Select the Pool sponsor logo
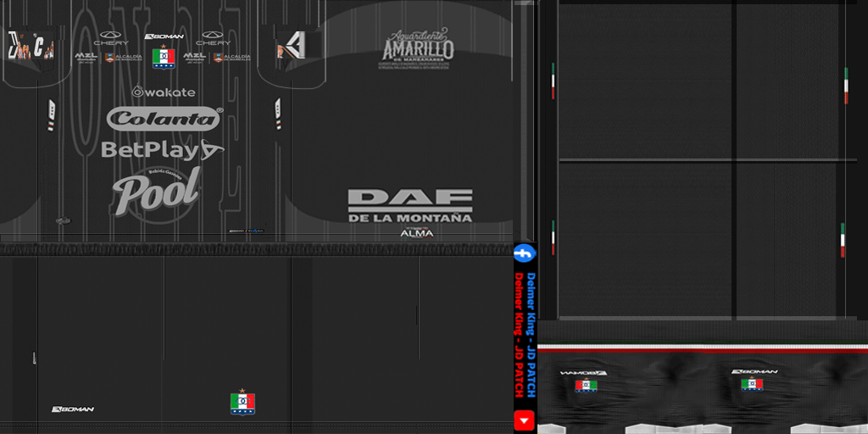 (x=157, y=191)
